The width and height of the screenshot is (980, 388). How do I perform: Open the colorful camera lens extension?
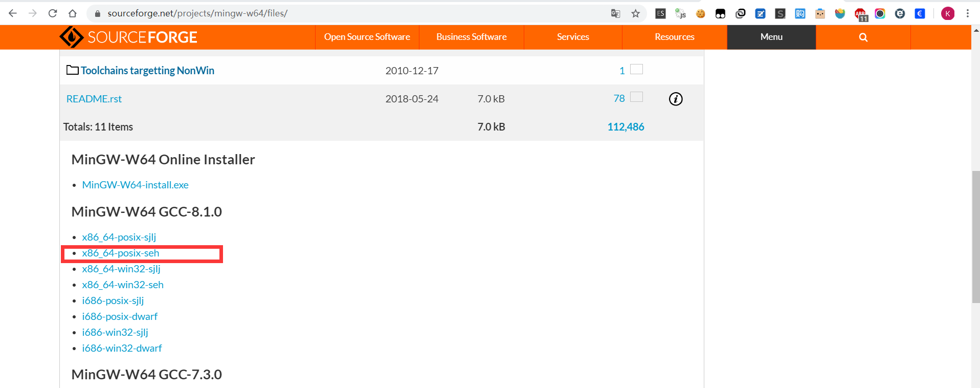click(880, 14)
